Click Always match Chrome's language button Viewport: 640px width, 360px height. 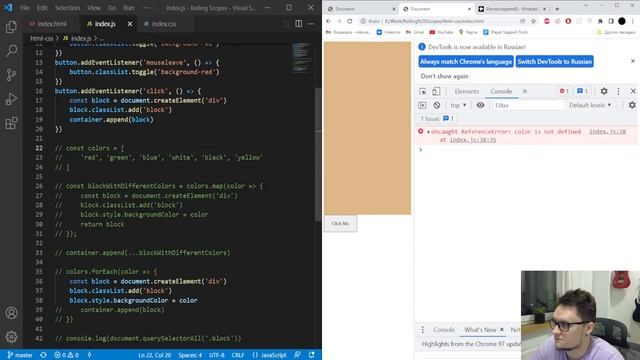tap(466, 62)
